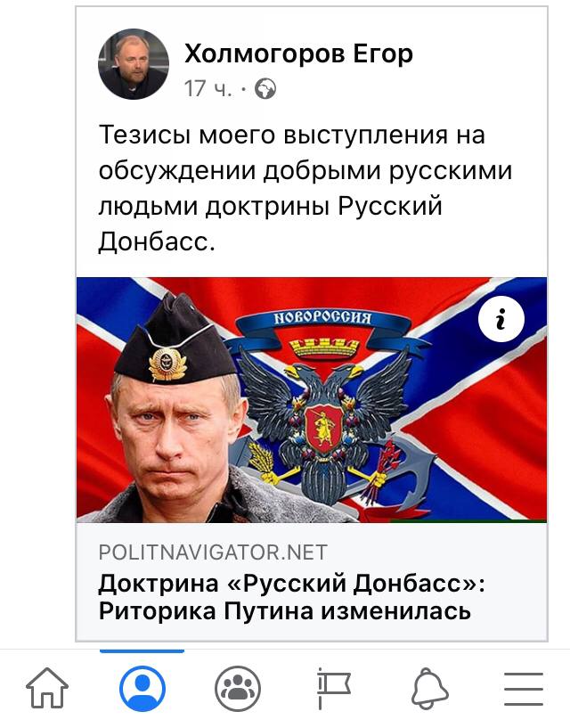Click the POLITNAVIGATOR.NET source domain
Screen dimensions: 570x728
coord(213,552)
